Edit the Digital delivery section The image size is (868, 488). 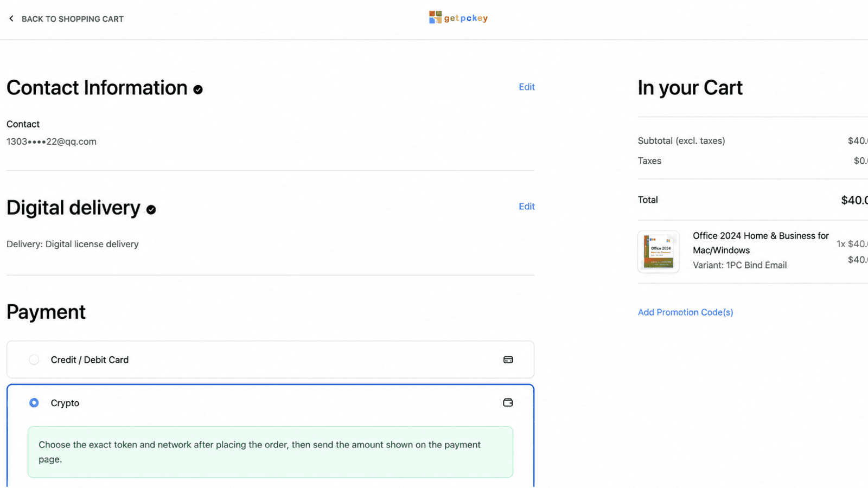point(527,206)
